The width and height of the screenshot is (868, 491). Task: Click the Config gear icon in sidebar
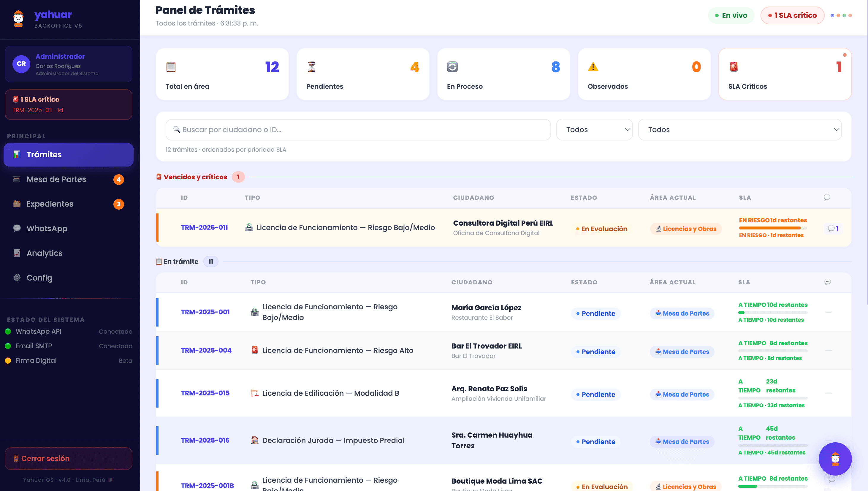(x=17, y=278)
